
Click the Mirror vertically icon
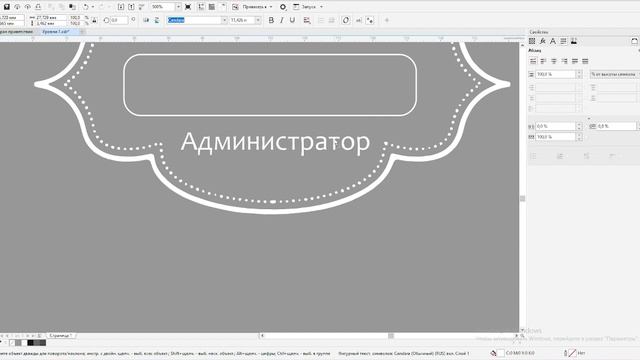point(157,20)
